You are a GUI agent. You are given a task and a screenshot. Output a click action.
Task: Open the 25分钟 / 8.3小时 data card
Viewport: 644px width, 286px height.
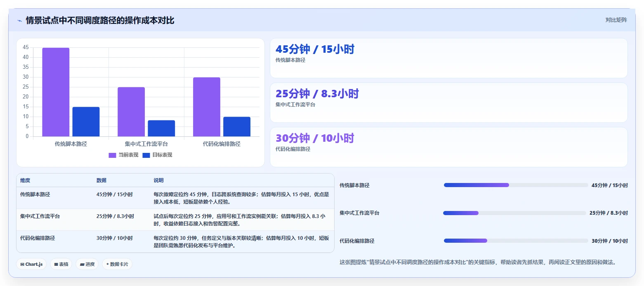pos(448,103)
